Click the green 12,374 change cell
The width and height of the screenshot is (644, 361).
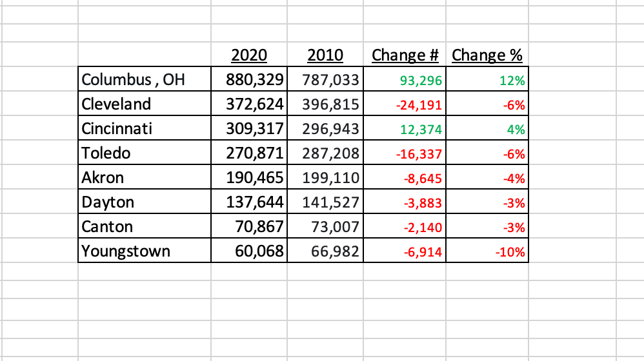[405, 128]
